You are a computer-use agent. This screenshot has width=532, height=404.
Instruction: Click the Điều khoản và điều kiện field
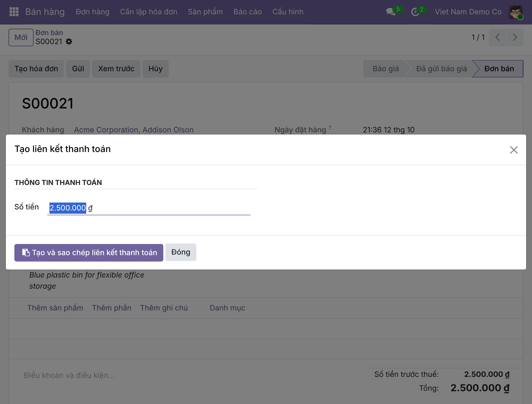tap(69, 375)
